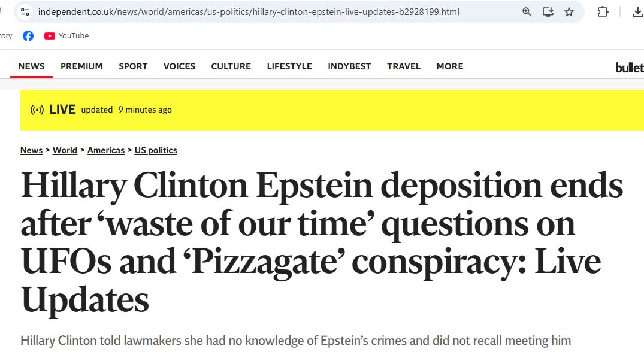This screenshot has width=644, height=355.
Task: Bookmark this page with the star icon
Action: (x=569, y=11)
